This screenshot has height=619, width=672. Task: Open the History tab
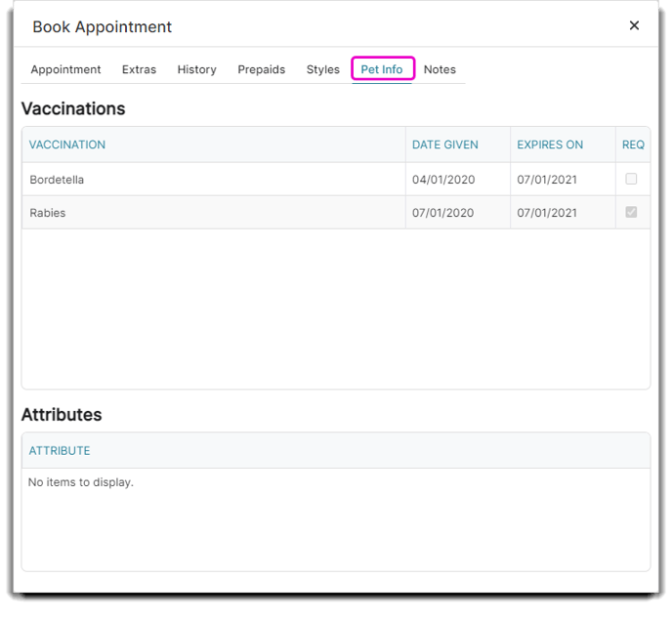coord(196,69)
